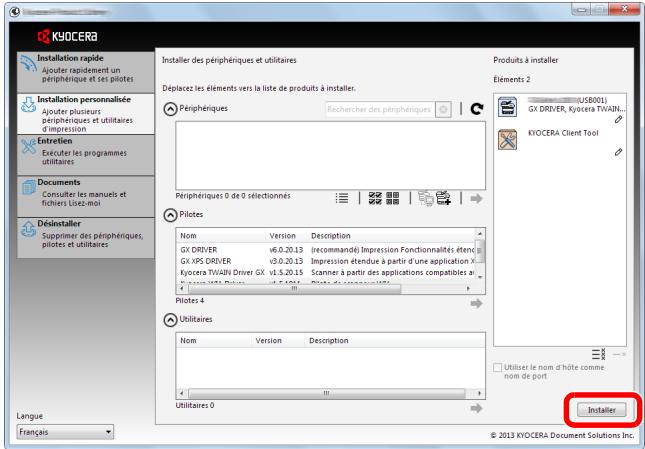Click the KYOCERA logo

(x=67, y=36)
